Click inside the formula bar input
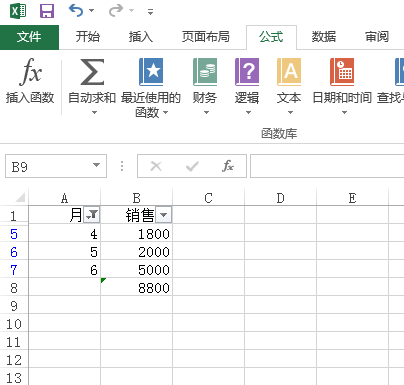This screenshot has width=404, height=385. click(327, 166)
